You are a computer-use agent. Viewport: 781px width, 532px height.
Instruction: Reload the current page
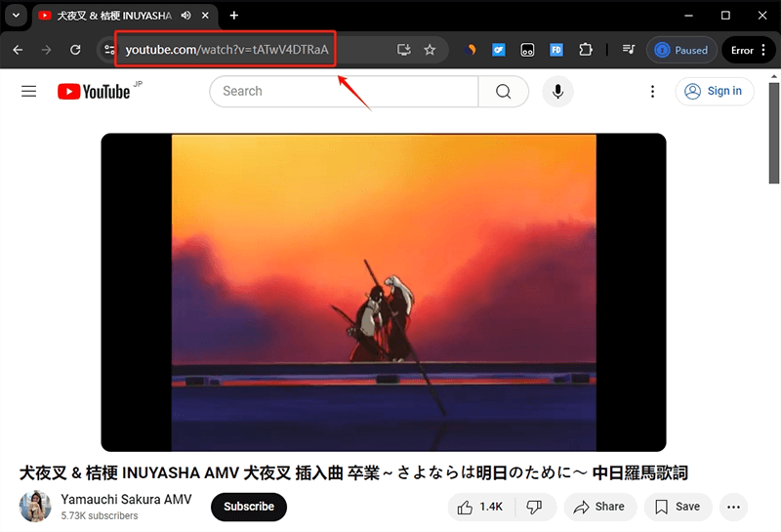(x=75, y=50)
